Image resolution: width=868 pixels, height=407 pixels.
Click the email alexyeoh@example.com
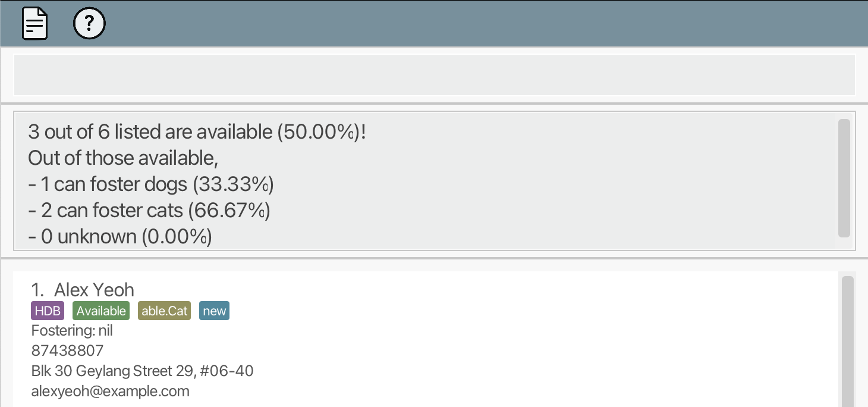click(x=111, y=391)
